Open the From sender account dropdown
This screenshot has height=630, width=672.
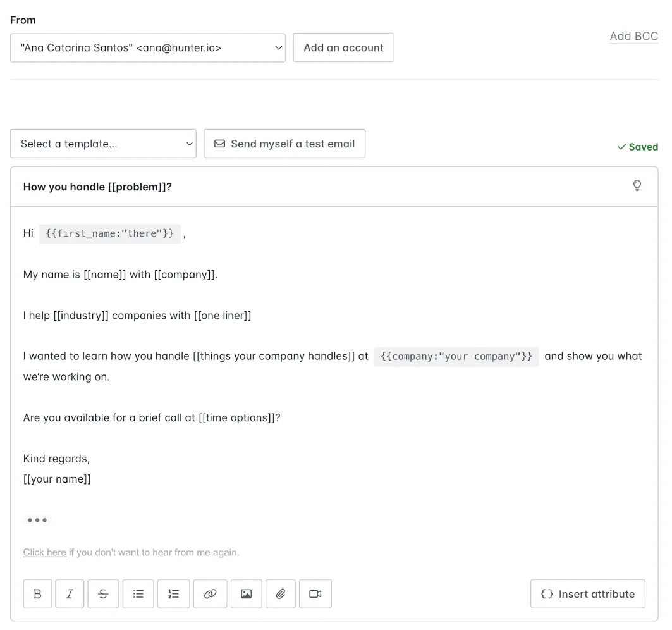148,47
